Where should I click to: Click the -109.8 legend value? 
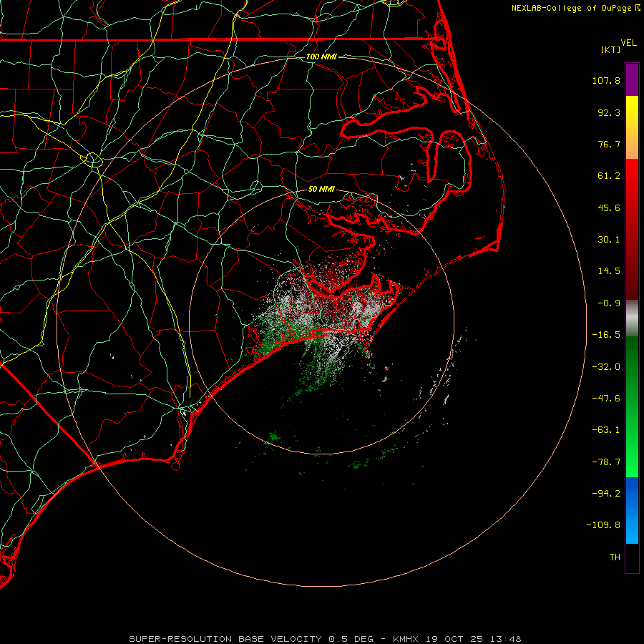click(603, 525)
